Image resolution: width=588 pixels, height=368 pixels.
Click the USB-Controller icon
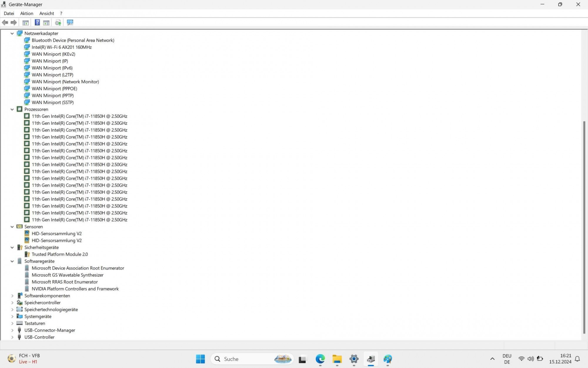coord(20,337)
